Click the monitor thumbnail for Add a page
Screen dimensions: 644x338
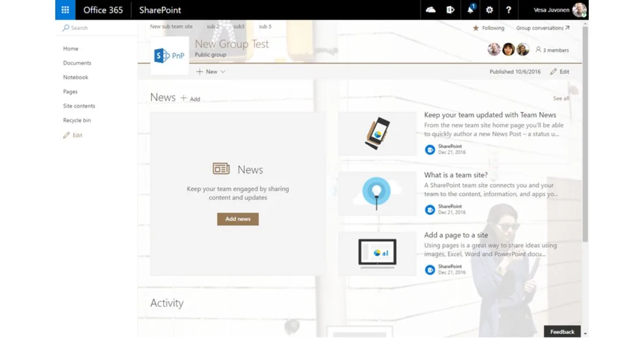click(x=377, y=254)
